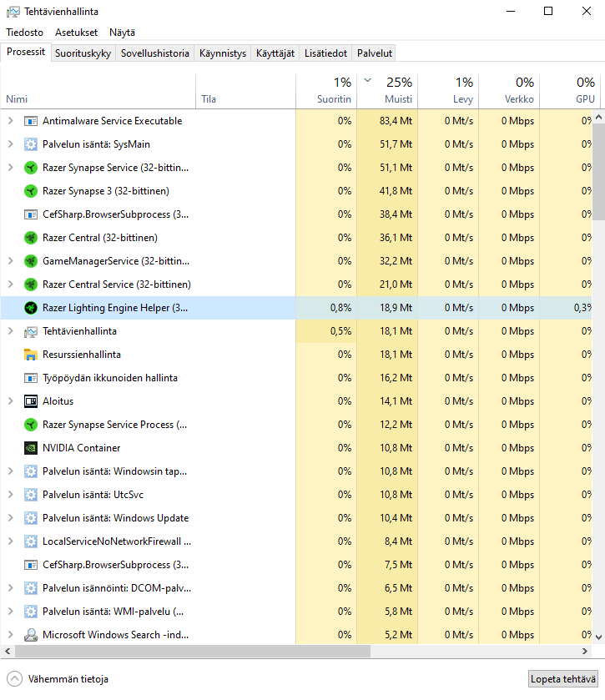Click the Työpöydän ikkunoiden hallinta icon
Image resolution: width=605 pixels, height=700 pixels.
(30, 378)
